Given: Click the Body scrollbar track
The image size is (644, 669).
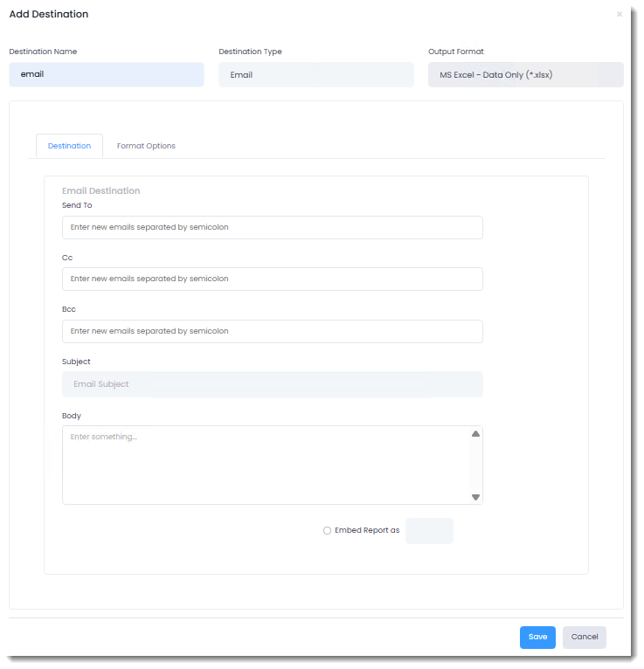Looking at the screenshot, I should 475,465.
